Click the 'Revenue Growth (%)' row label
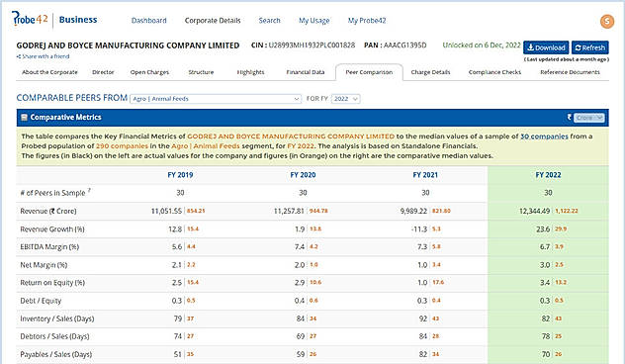 [52, 229]
